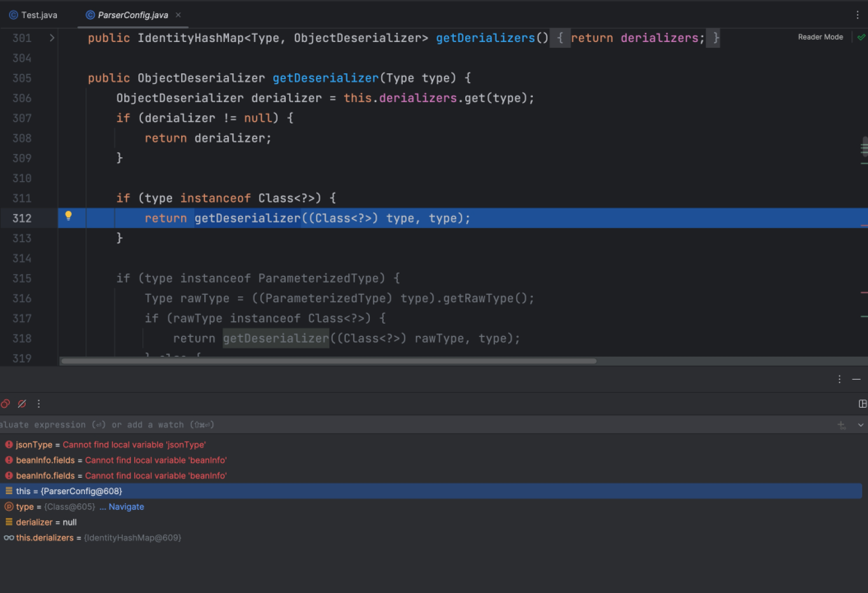Click the editor horizontal scrollbar

[x=329, y=361]
